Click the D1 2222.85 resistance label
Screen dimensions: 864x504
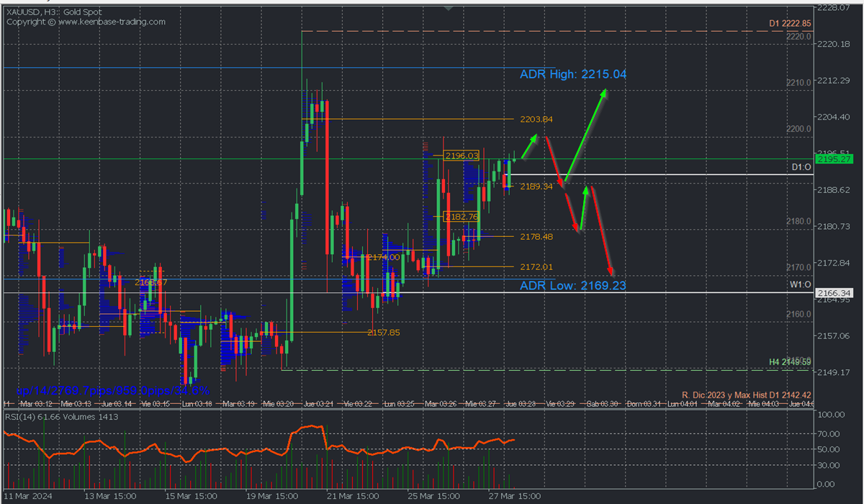coord(790,24)
